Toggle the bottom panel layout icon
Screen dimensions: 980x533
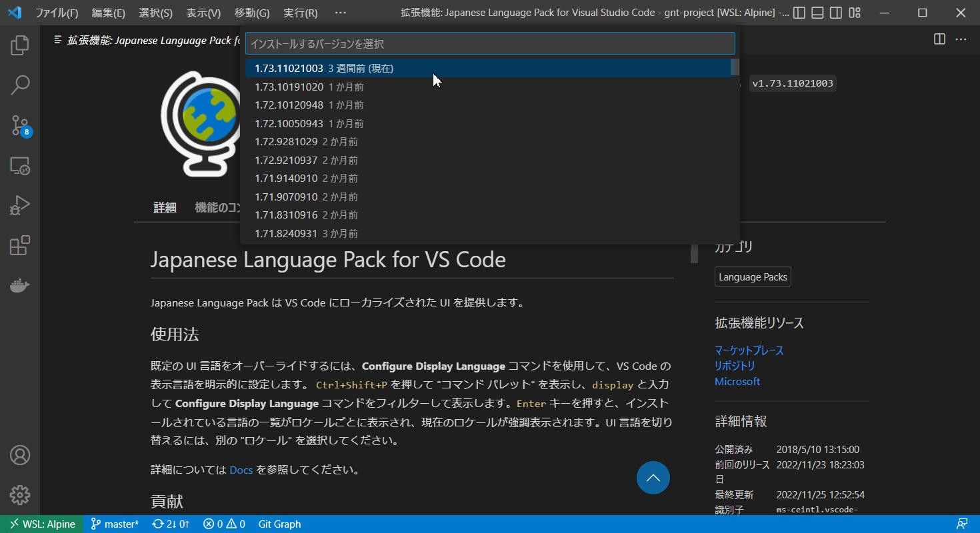click(x=817, y=13)
